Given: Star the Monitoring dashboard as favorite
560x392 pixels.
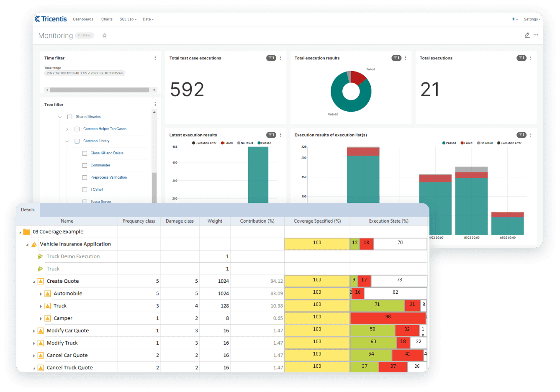Looking at the screenshot, I should point(105,36).
